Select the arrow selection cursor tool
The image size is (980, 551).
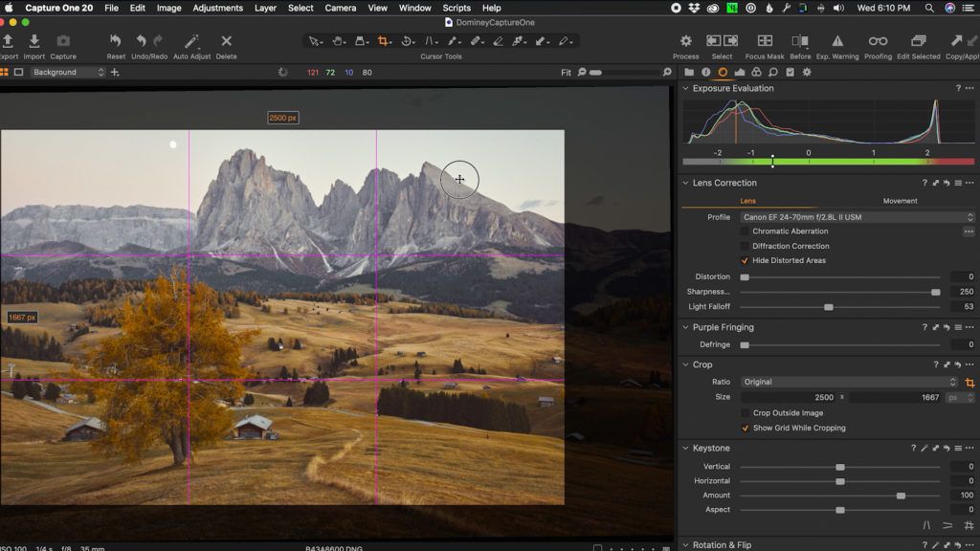[x=314, y=41]
